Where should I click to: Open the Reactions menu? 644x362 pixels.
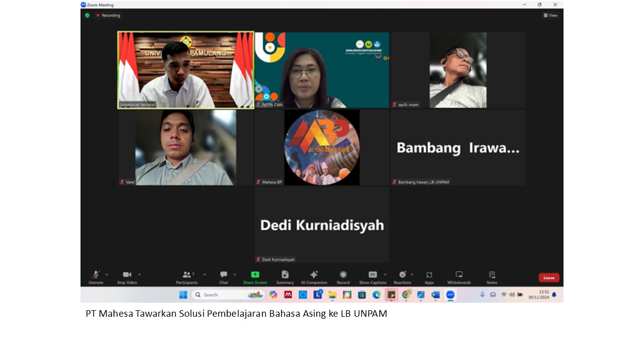(x=403, y=277)
